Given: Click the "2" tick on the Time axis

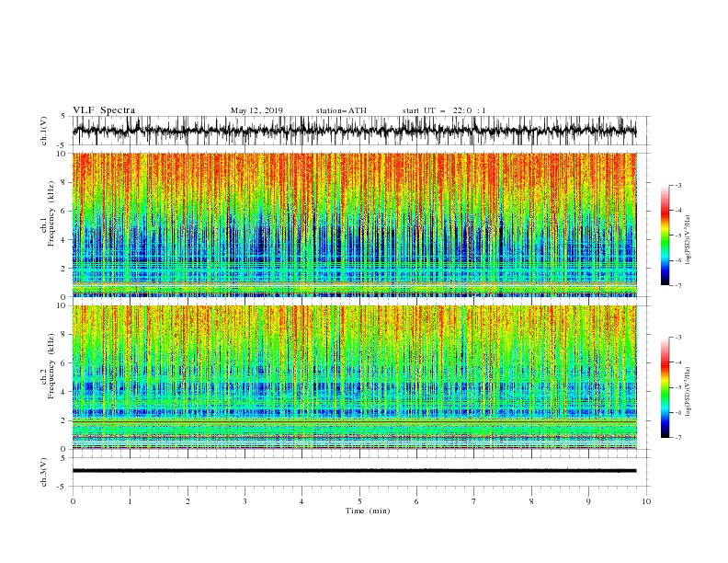Looking at the screenshot, I should (188, 501).
